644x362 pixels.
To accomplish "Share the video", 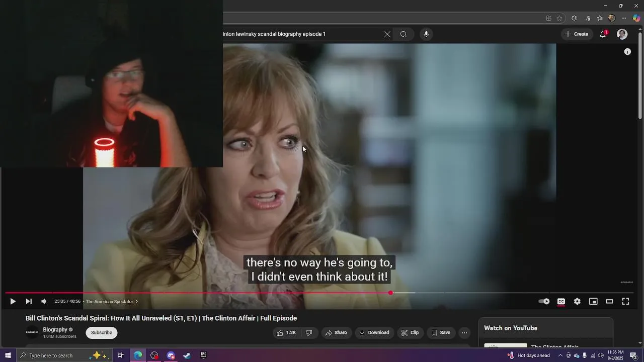I will click(x=336, y=333).
